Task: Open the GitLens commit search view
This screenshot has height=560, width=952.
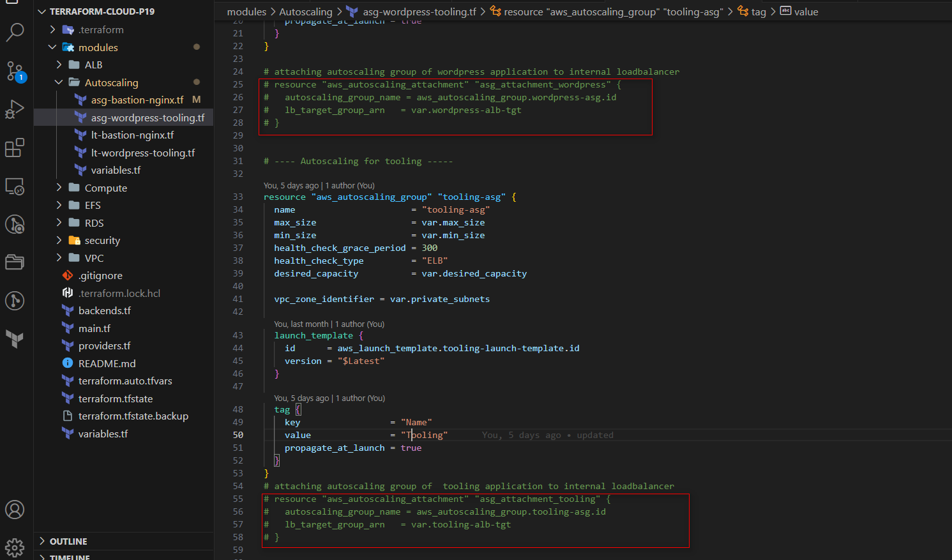Action: 15,224
